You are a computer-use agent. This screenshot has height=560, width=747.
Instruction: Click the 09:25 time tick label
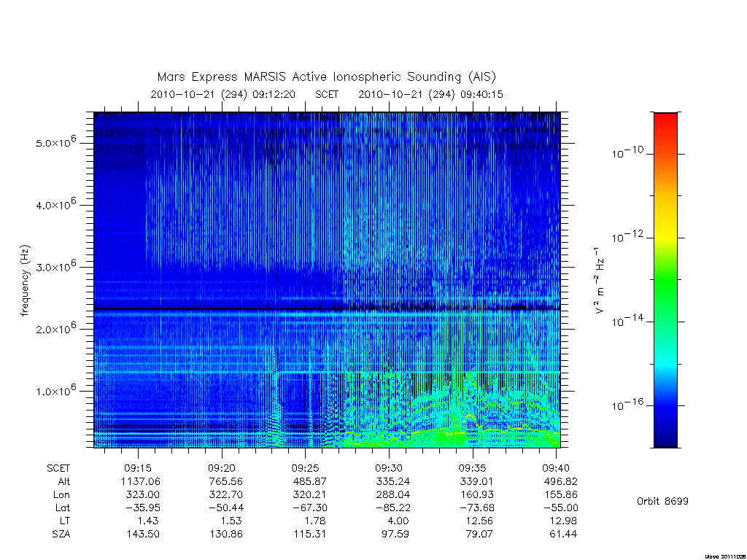coord(306,469)
